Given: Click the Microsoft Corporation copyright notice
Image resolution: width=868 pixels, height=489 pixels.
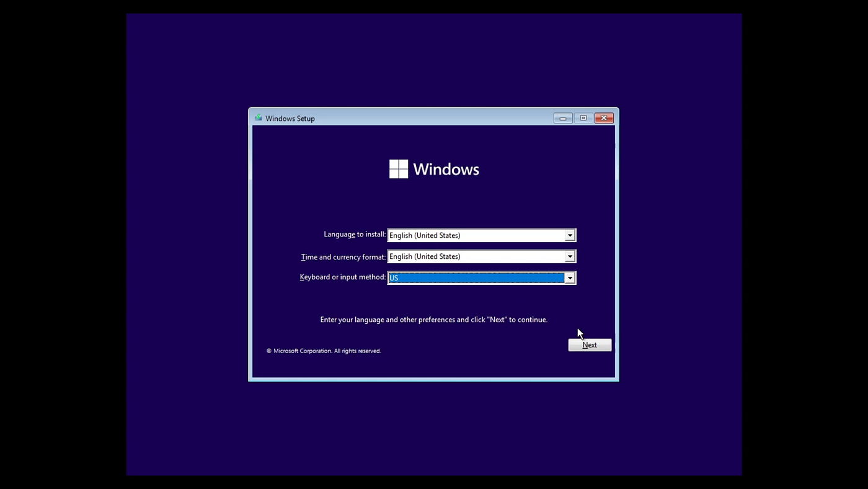Looking at the screenshot, I should point(323,350).
